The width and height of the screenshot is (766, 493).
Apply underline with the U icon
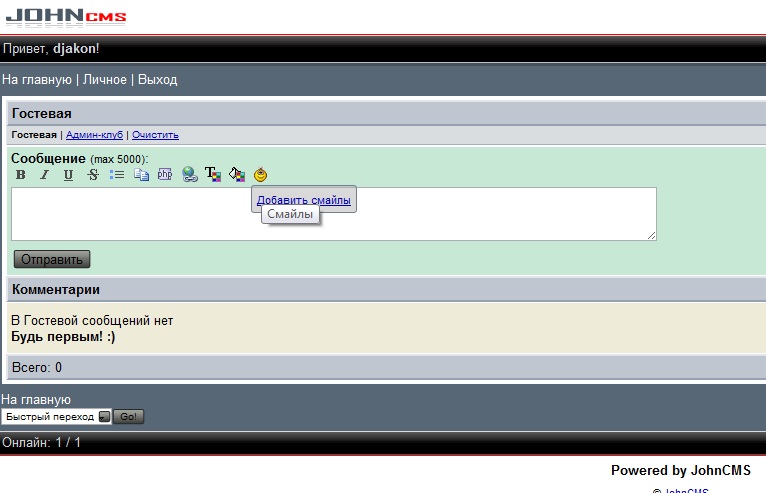(68, 174)
